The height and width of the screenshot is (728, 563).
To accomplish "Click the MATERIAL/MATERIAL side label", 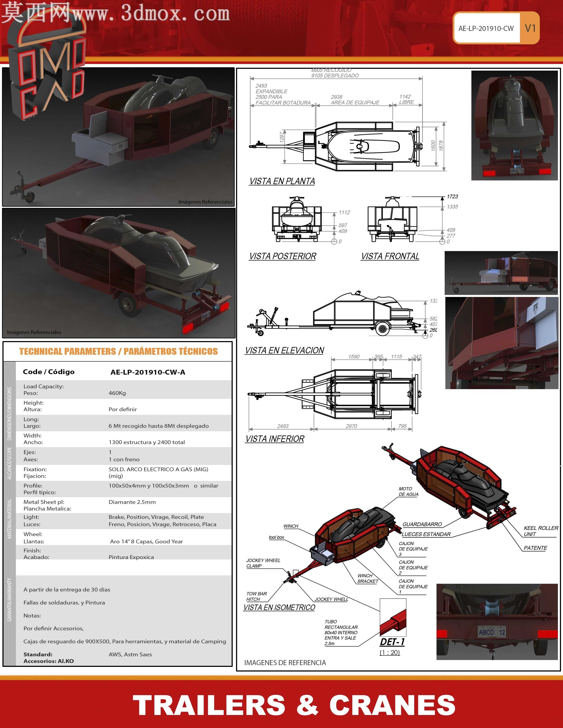I will 9,519.
